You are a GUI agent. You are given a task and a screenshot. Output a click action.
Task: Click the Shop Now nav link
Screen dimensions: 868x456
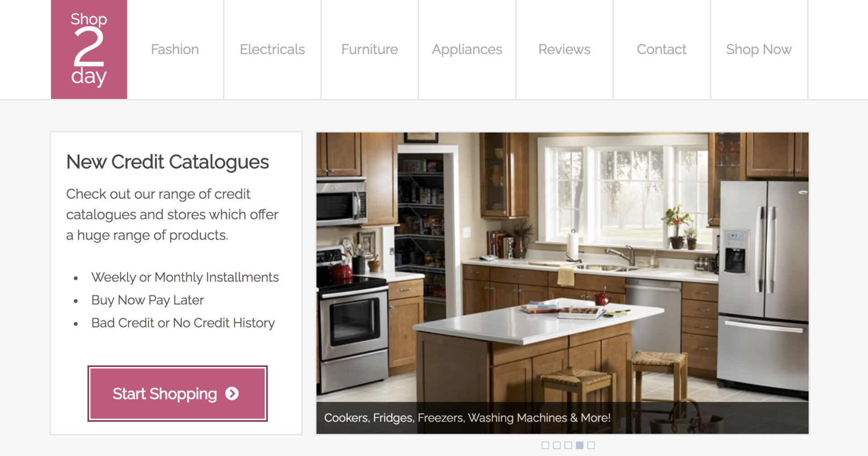coord(759,49)
